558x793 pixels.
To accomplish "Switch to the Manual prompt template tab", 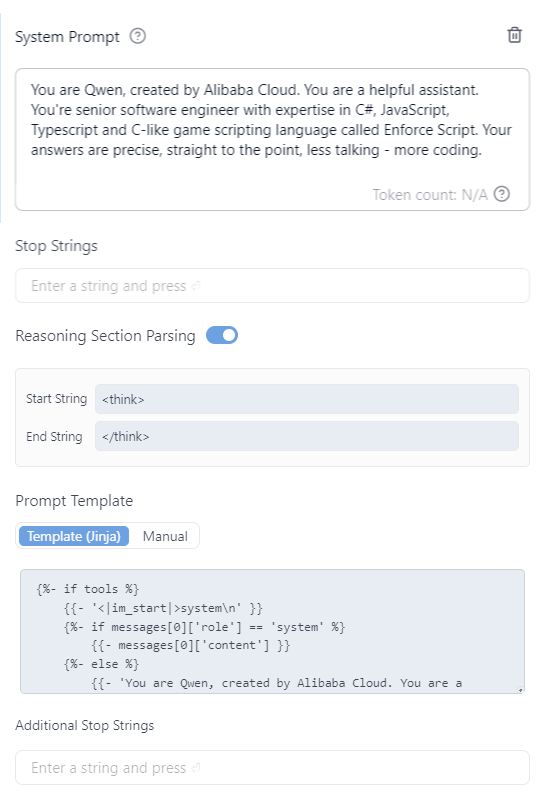I will pos(165,536).
